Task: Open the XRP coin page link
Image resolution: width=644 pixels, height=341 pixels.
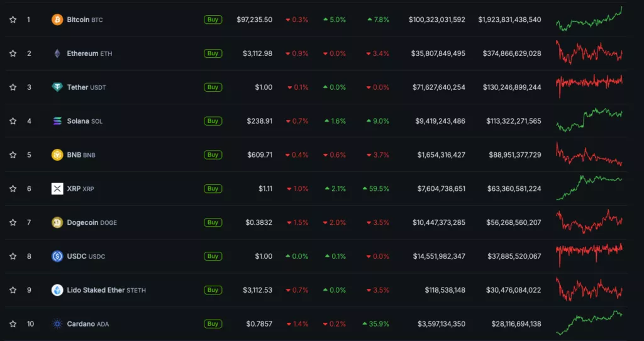Action: [80, 189]
